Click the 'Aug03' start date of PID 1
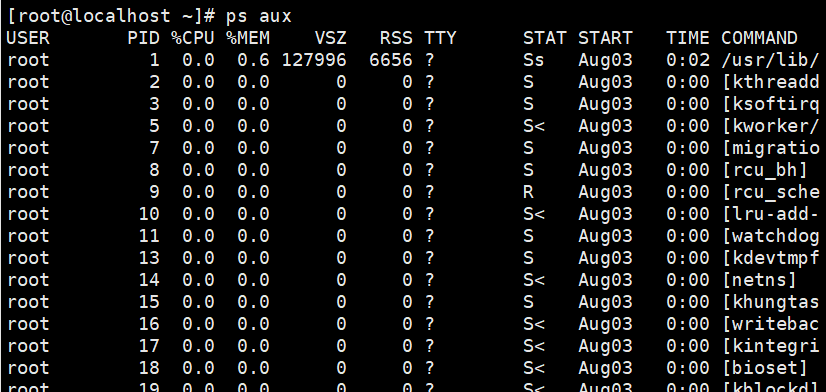The width and height of the screenshot is (826, 392). pos(605,60)
